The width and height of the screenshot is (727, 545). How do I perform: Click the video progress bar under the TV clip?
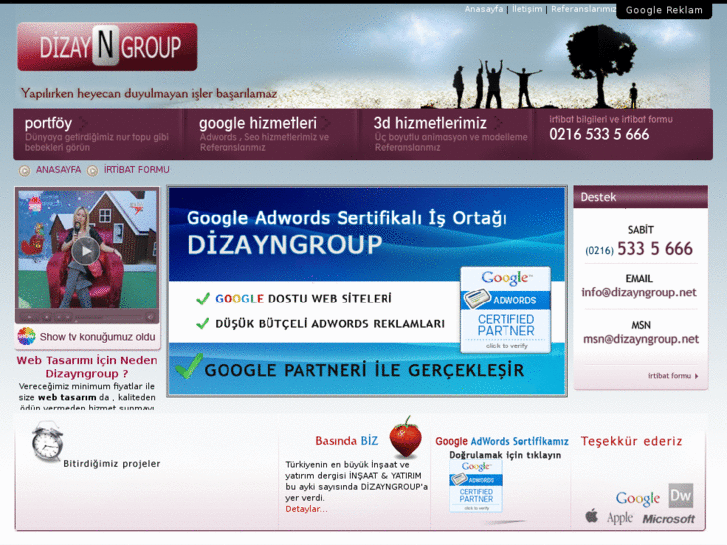[109, 317]
